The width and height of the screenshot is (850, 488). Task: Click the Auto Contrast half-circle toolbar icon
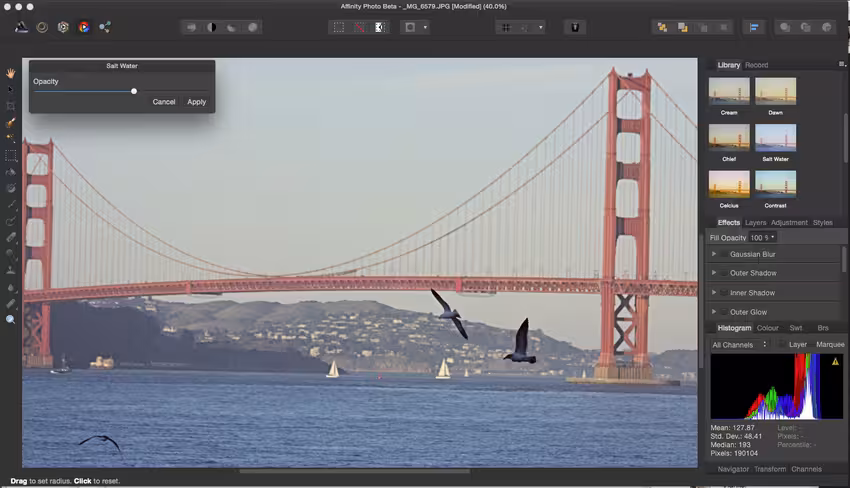(211, 27)
